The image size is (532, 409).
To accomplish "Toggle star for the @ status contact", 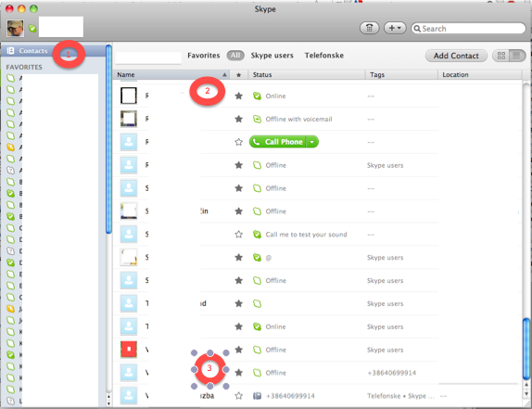I will click(239, 258).
